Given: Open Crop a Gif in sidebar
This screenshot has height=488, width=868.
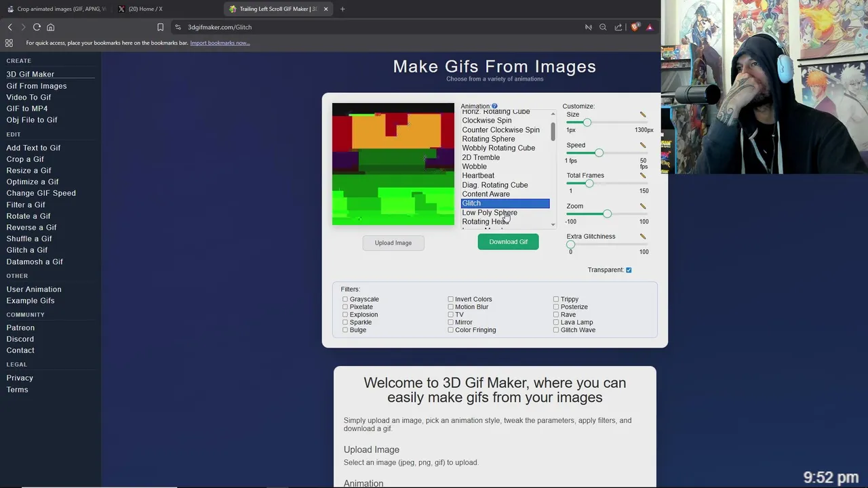Looking at the screenshot, I should coord(25,159).
